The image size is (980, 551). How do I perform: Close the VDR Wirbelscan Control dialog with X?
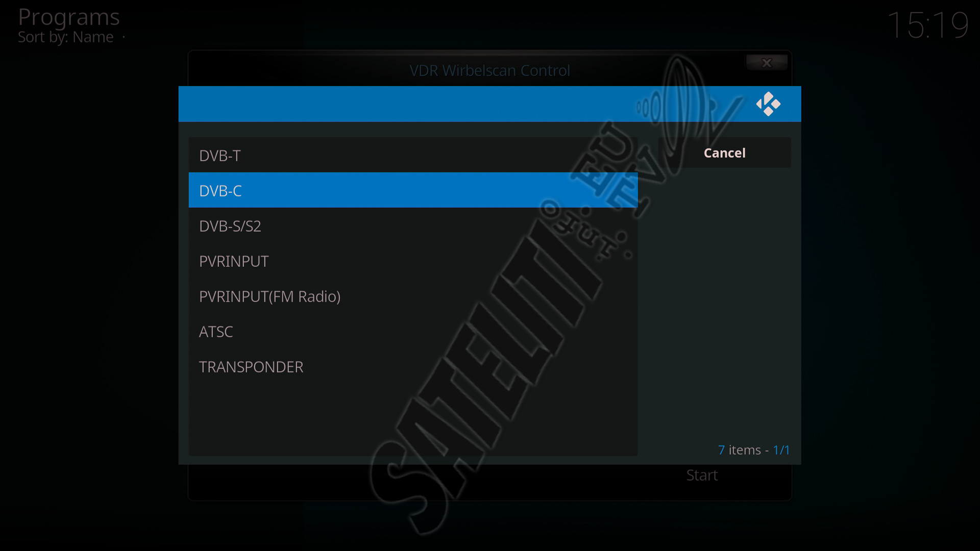(767, 63)
